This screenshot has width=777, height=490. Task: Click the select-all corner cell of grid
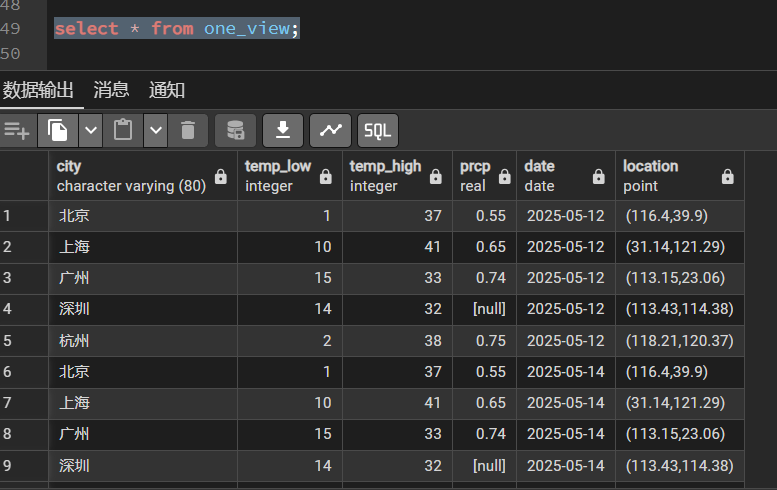coord(24,176)
